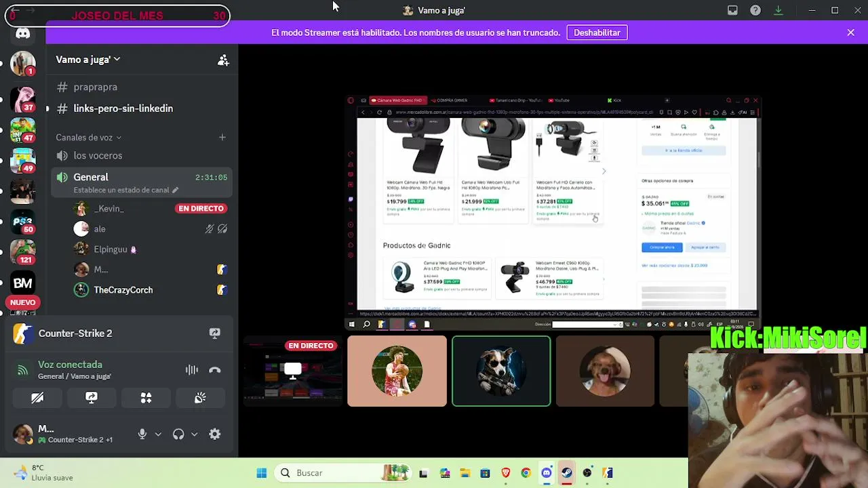Create a new voice channel with plus icon
This screenshot has width=868, height=488.
[x=222, y=137]
